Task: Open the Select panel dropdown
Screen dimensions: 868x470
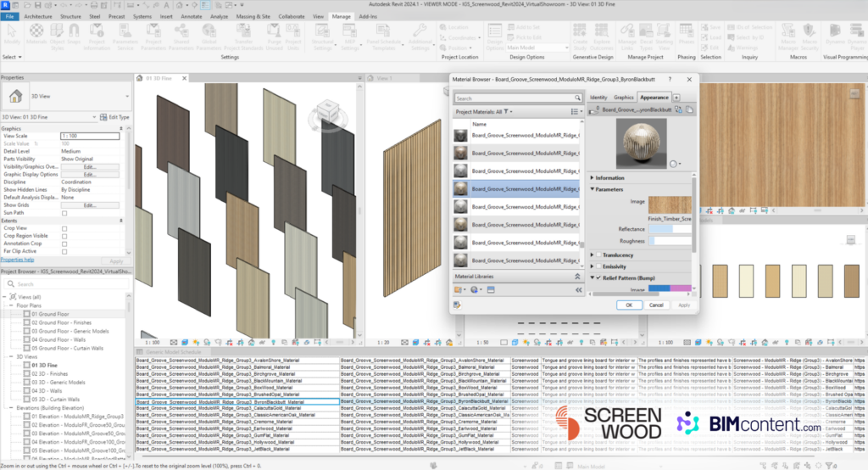Action: pos(12,57)
